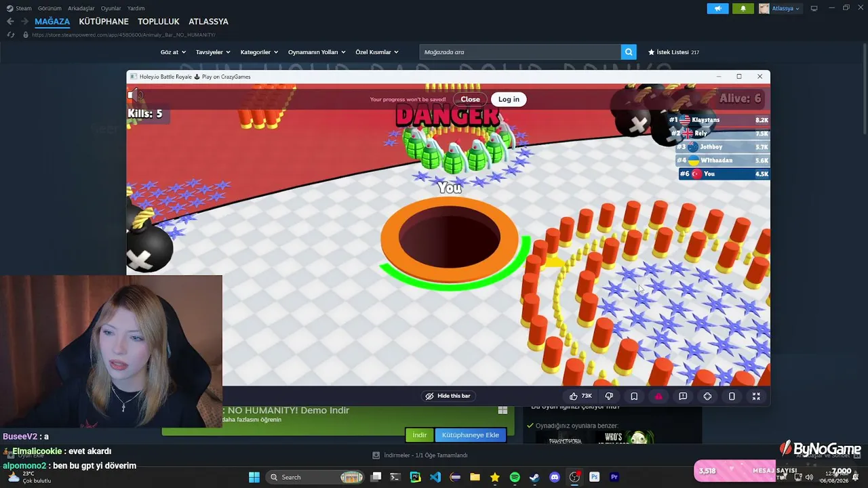Click the Log in button
This screenshot has height=488, width=868.
click(x=509, y=99)
